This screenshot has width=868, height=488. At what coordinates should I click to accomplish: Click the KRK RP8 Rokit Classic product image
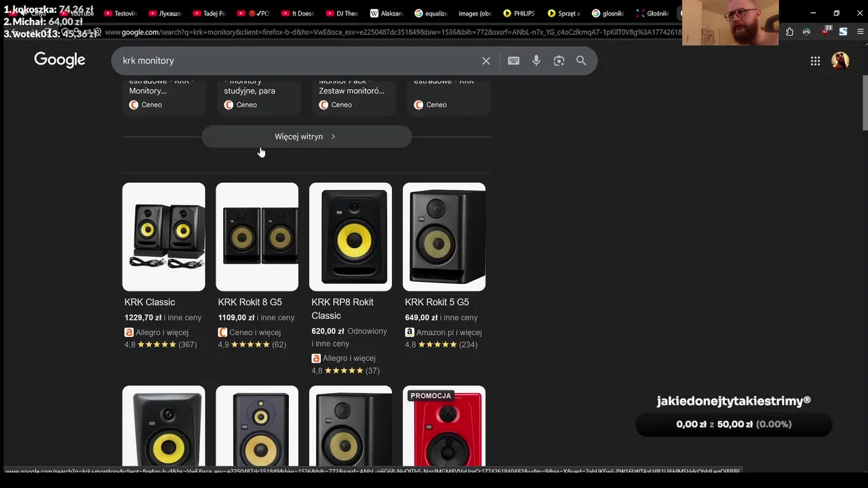pyautogui.click(x=351, y=237)
